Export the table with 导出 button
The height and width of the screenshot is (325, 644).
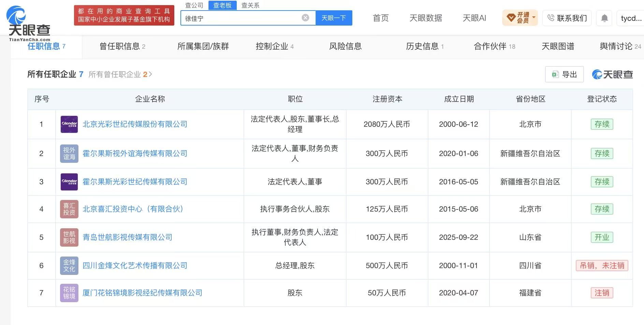click(x=565, y=74)
